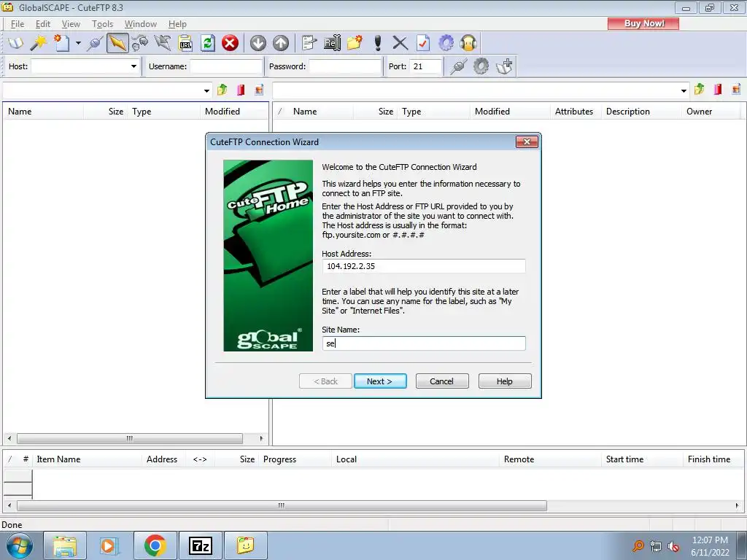
Task: Sort local pane by Modified column
Action: 233,112
